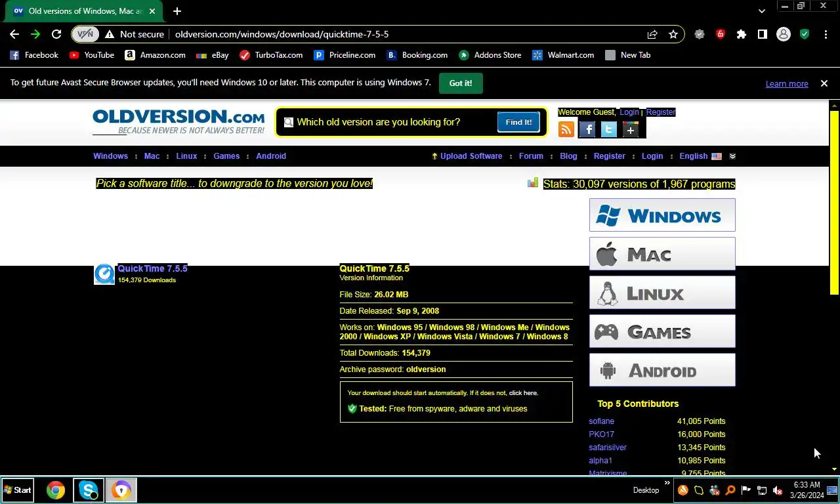Open the RSS feed icon
The width and height of the screenshot is (840, 504).
(566, 129)
